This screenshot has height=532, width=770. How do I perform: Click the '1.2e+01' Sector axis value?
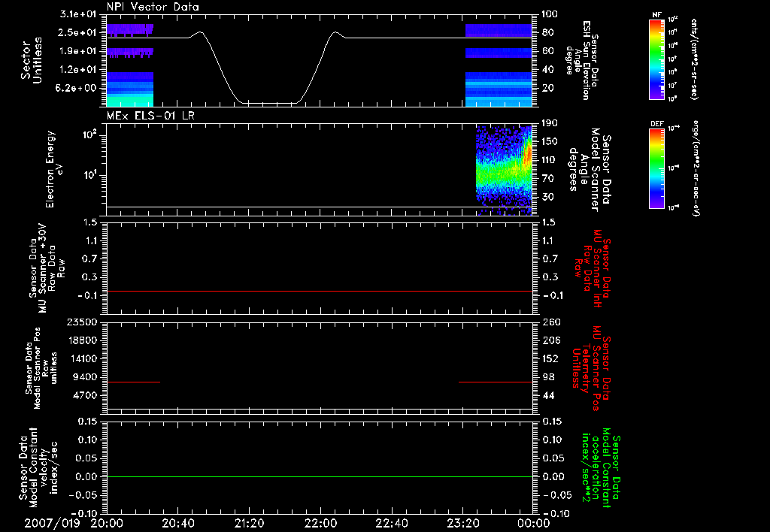[77, 70]
